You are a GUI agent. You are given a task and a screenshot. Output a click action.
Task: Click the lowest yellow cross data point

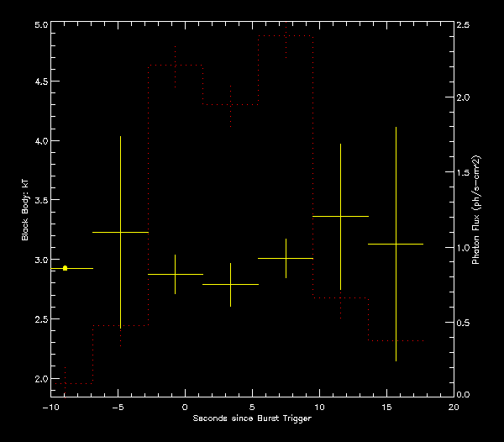pos(231,285)
